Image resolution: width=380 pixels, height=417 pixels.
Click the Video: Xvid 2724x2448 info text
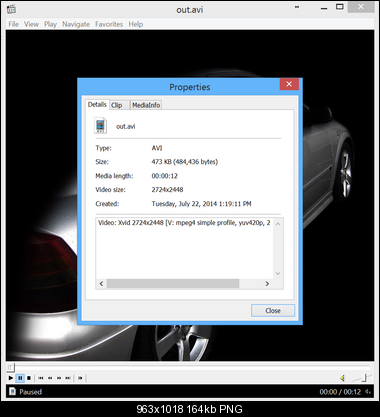[184, 223]
